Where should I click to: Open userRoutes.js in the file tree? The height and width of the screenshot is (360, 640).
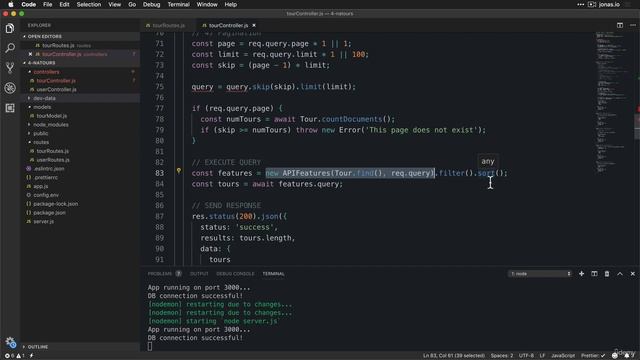point(53,160)
